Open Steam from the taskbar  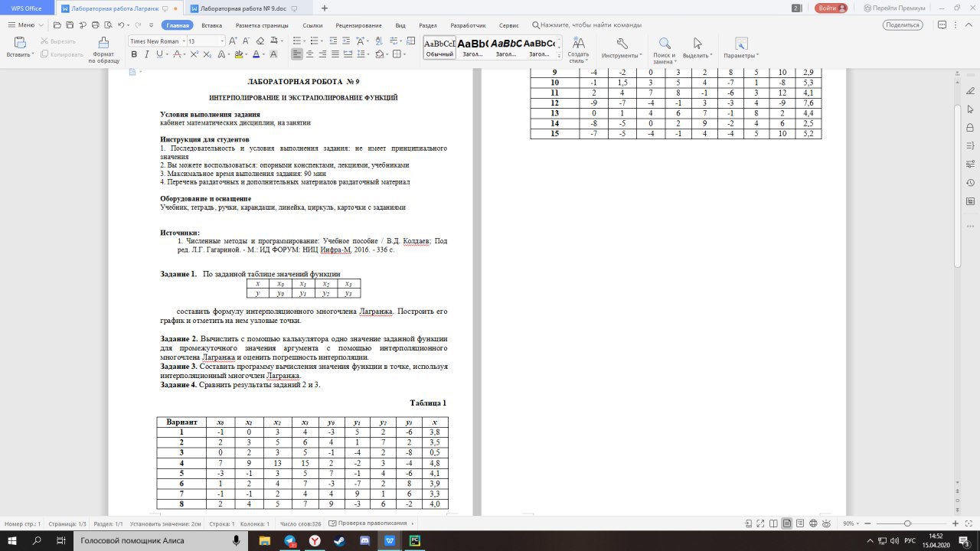tap(339, 540)
